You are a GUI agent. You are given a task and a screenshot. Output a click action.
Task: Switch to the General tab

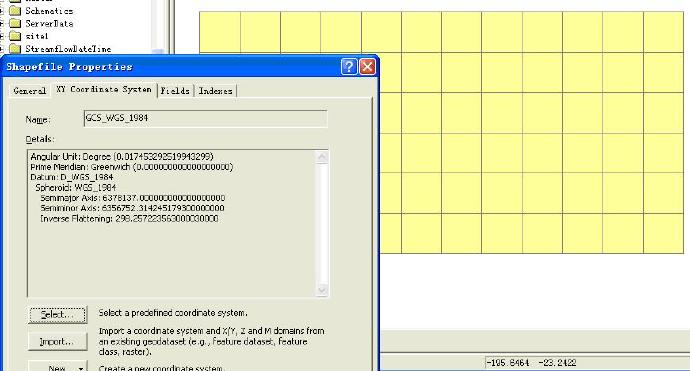click(x=29, y=91)
